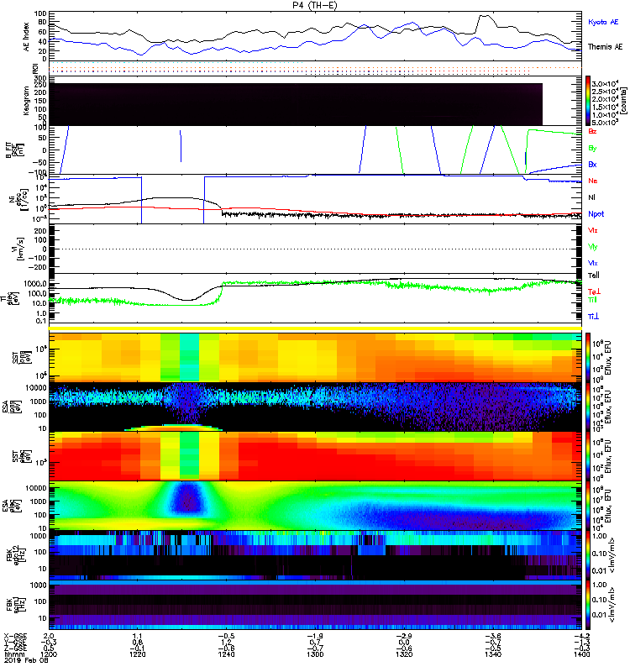Click the plot title "P4 (TH-E)"
The image size is (630, 672).
click(315, 5)
